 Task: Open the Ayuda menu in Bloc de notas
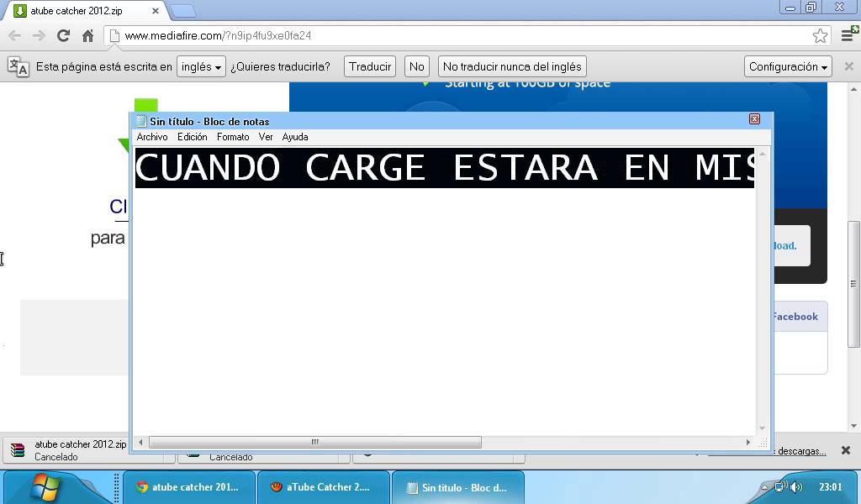[x=295, y=137]
